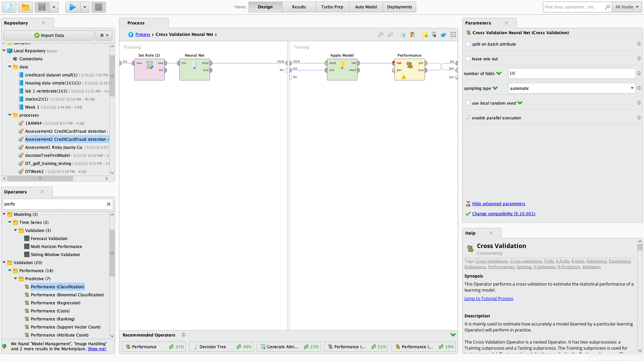Open the sampling type dropdown

tap(572, 88)
